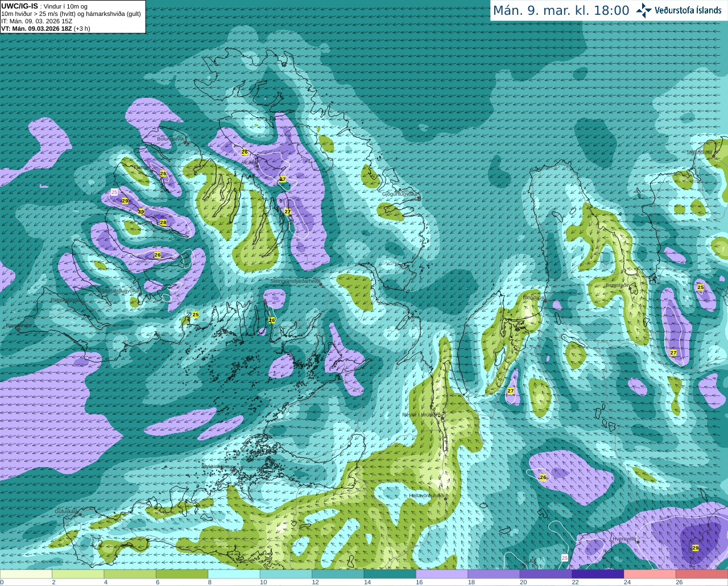Viewport: 728px width, 586px height.
Task: Click the yellow 29 gust marker east of Hveravellir
Action: click(x=696, y=548)
